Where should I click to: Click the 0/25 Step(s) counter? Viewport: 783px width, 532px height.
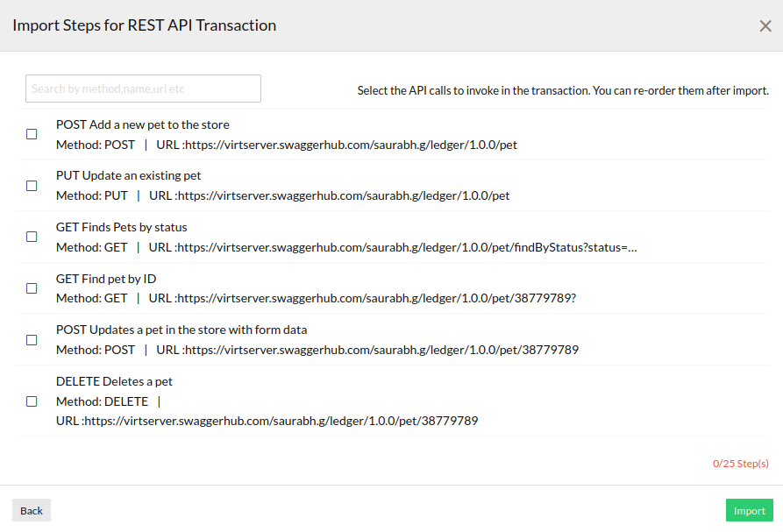[741, 463]
